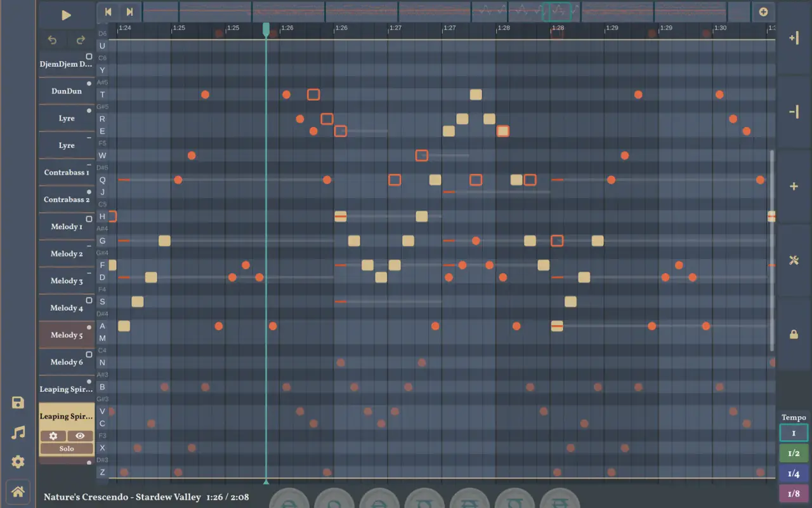
Task: Select the Melody 5 layer
Action: coord(67,335)
